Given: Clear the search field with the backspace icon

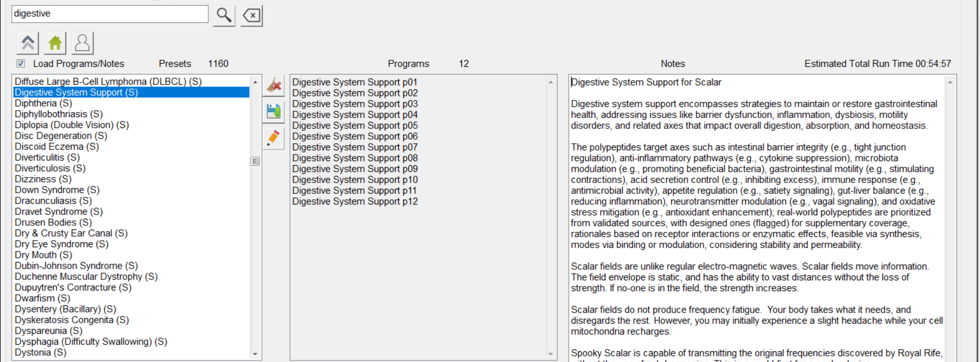Looking at the screenshot, I should [252, 15].
